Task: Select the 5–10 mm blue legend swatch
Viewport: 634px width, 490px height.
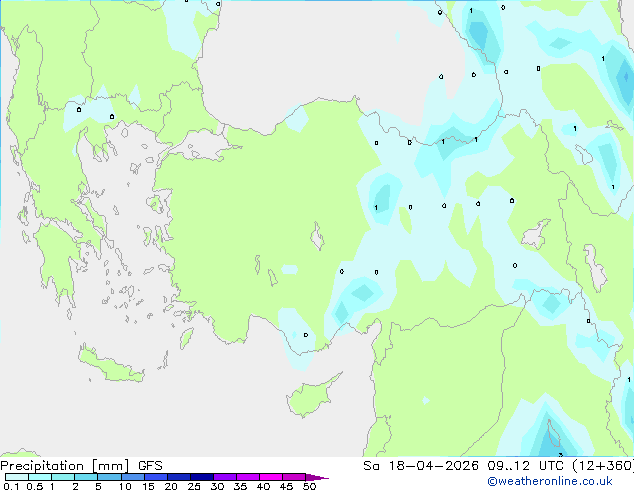Action: coord(109,477)
